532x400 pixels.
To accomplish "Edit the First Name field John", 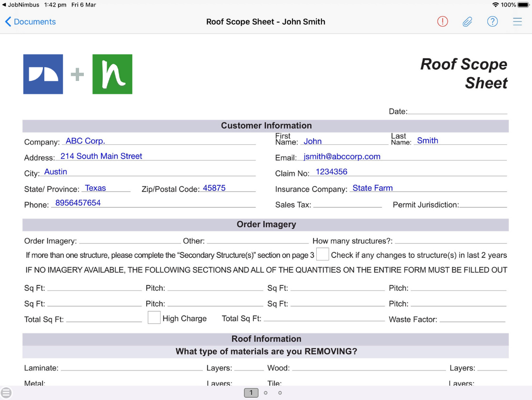I will [x=344, y=141].
